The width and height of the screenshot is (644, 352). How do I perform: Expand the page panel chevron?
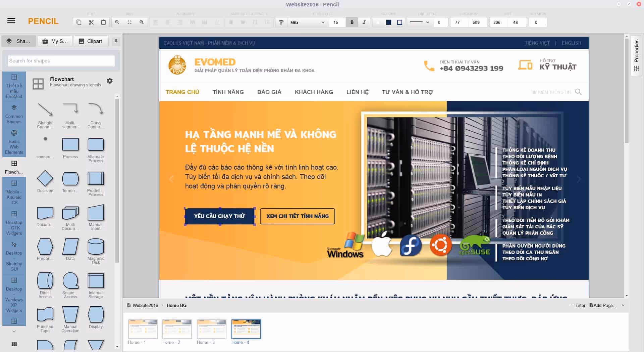[x=623, y=305]
